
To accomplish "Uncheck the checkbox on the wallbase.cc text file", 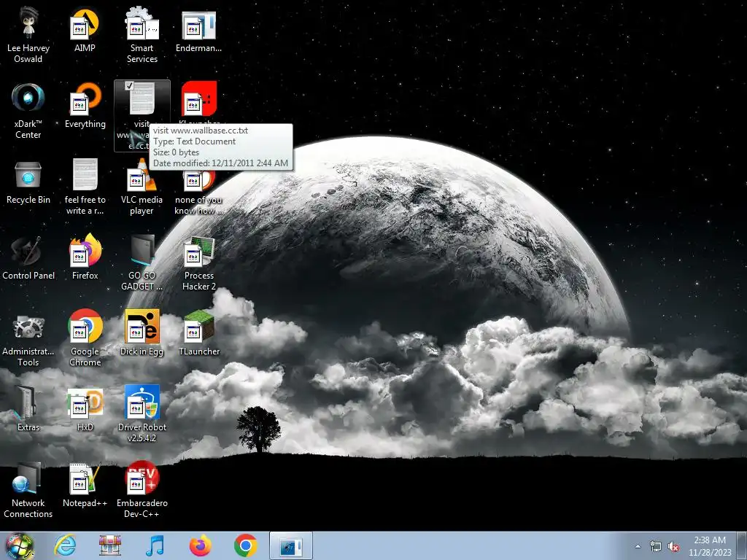I will [x=129, y=86].
